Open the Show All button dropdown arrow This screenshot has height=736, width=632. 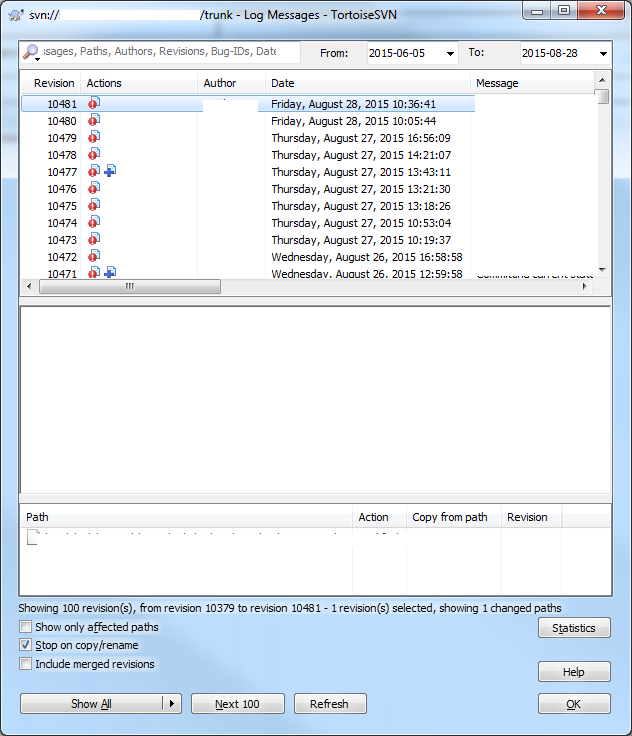pos(172,704)
